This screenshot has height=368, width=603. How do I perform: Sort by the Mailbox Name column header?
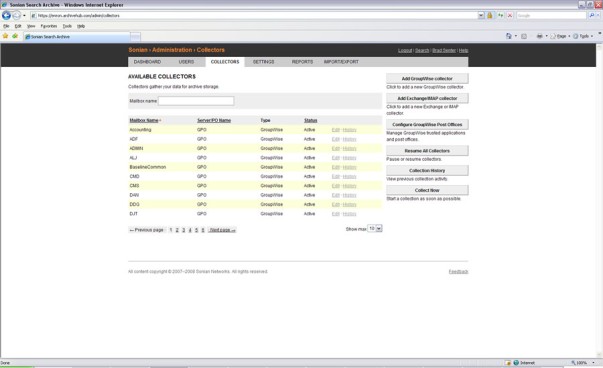[x=144, y=120]
